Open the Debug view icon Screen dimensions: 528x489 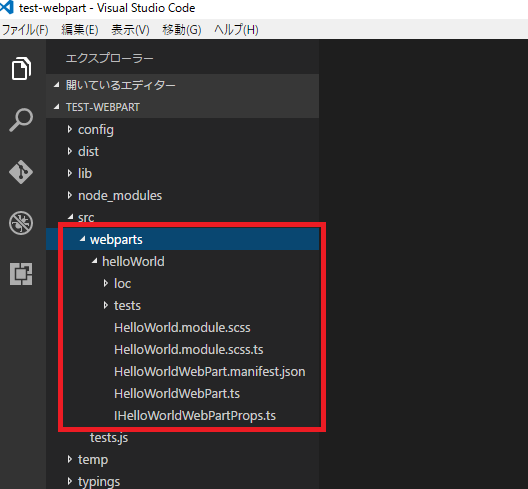(21, 223)
